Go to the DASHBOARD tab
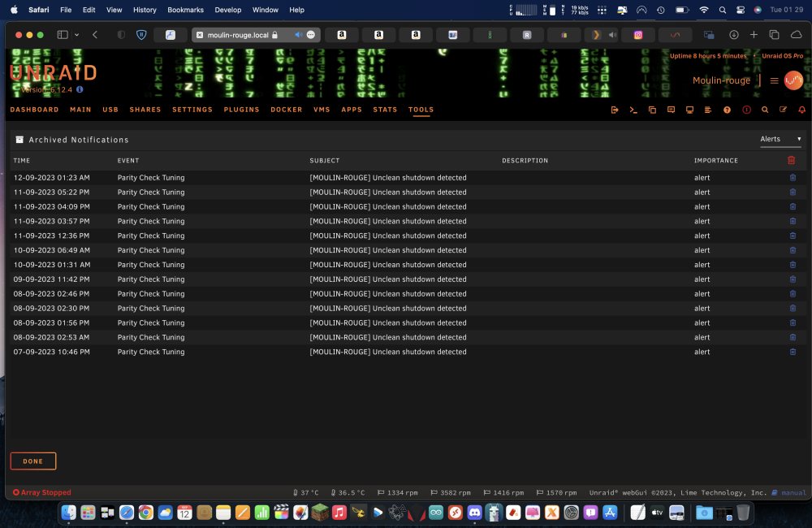The width and height of the screenshot is (812, 528). coord(35,110)
